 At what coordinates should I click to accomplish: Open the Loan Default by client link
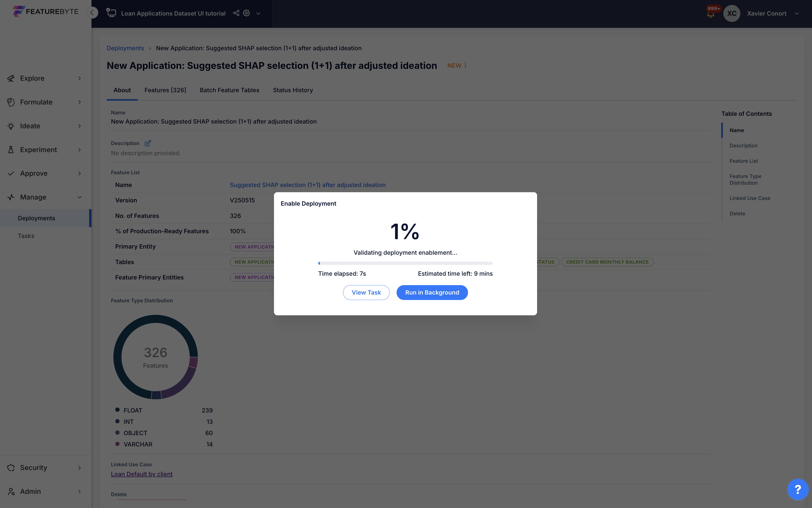[141, 474]
